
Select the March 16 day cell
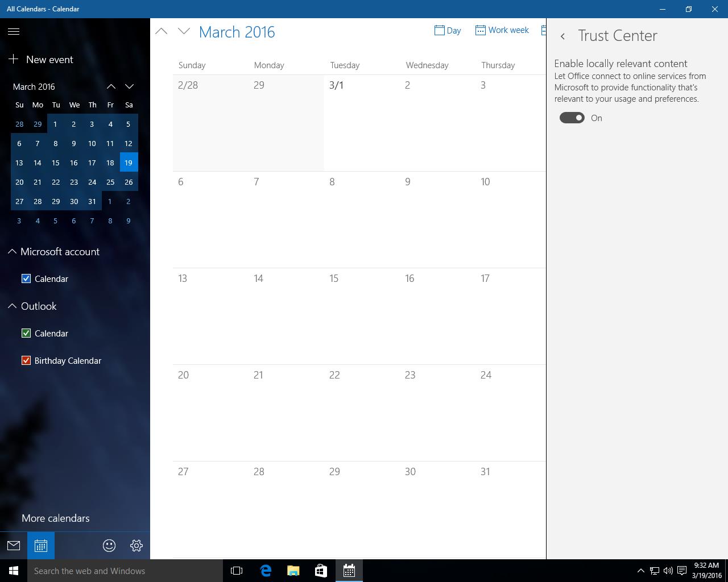(x=437, y=316)
